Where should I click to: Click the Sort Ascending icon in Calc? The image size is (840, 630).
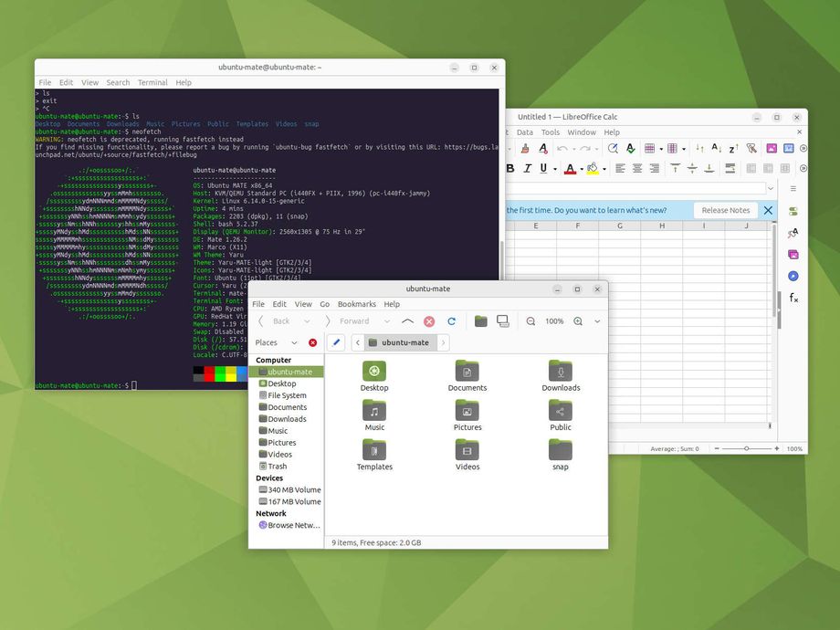click(x=715, y=148)
